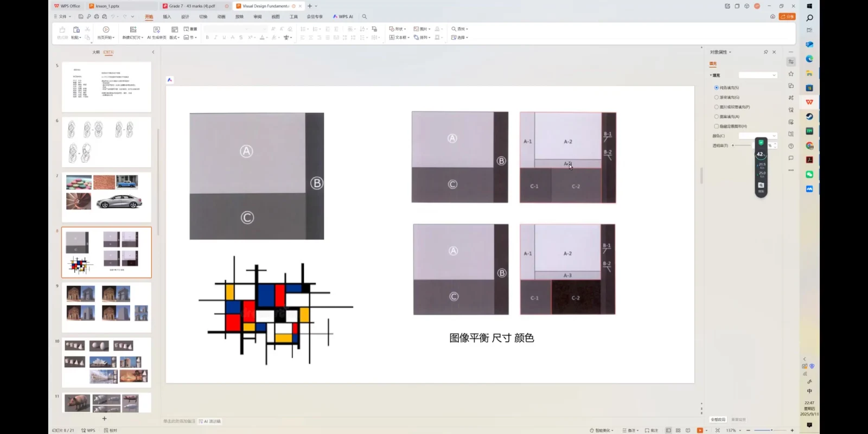Screen dimensions: 868x434
Task: Select the pattern fill (A) radio button
Action: [x=716, y=117]
